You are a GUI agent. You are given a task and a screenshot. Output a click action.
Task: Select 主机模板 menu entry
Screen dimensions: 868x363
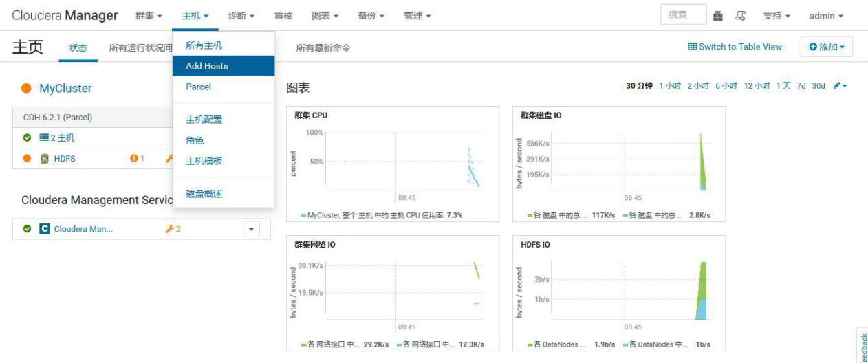pyautogui.click(x=224, y=161)
